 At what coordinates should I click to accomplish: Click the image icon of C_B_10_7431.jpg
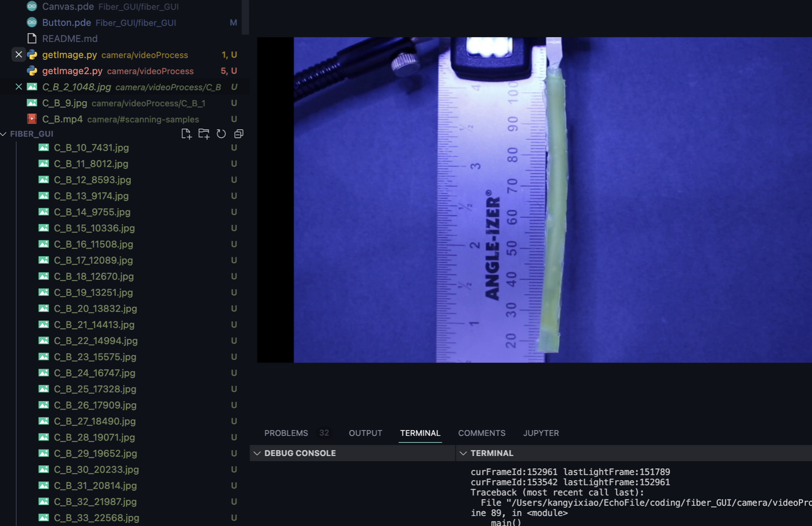(x=44, y=148)
